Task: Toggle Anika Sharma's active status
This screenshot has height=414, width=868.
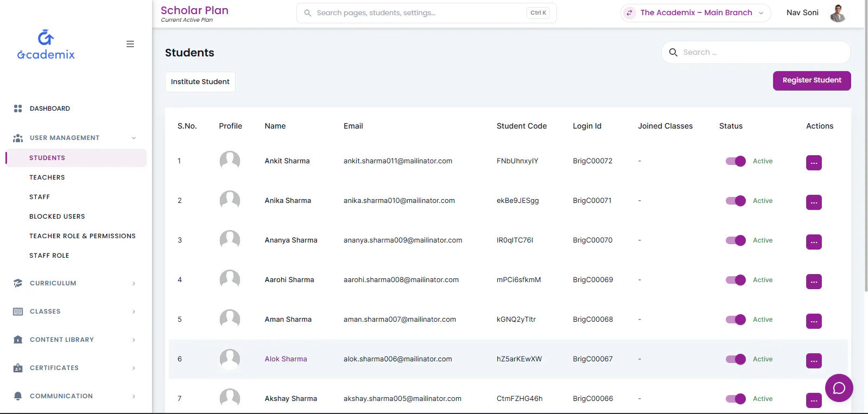Action: point(736,201)
